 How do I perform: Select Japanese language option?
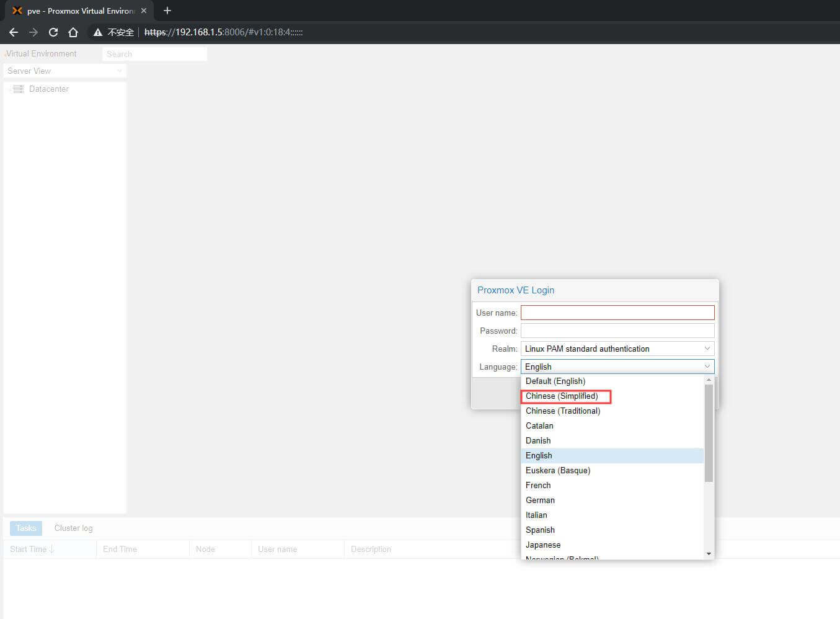click(543, 545)
